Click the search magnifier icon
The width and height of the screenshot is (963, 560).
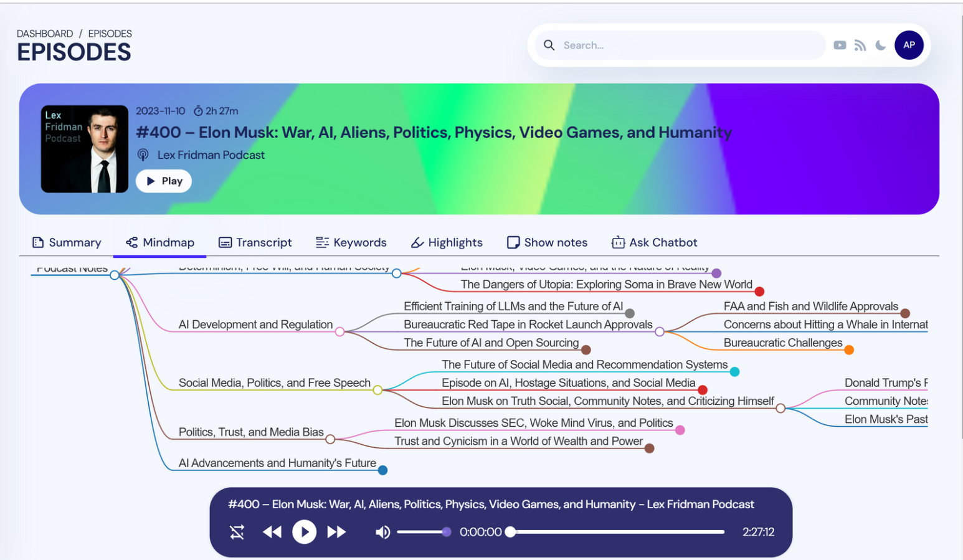(549, 45)
